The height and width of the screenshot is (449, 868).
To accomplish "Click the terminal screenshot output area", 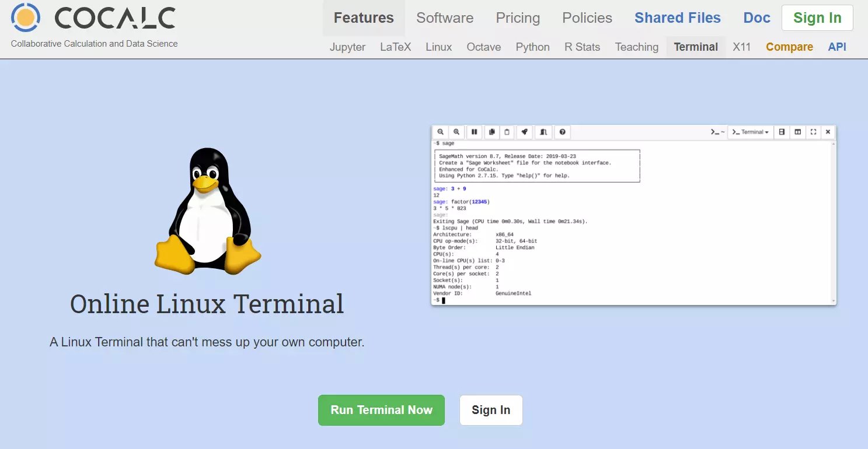I will click(631, 222).
